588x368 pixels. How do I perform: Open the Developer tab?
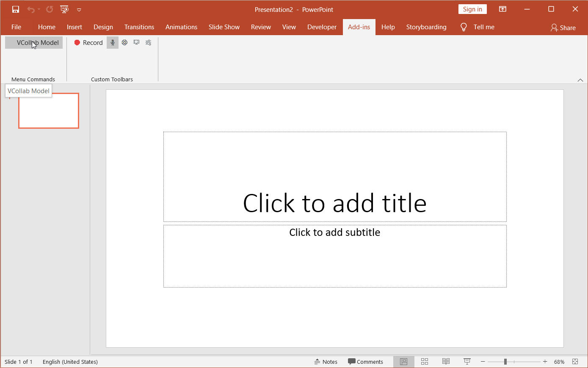point(322,27)
